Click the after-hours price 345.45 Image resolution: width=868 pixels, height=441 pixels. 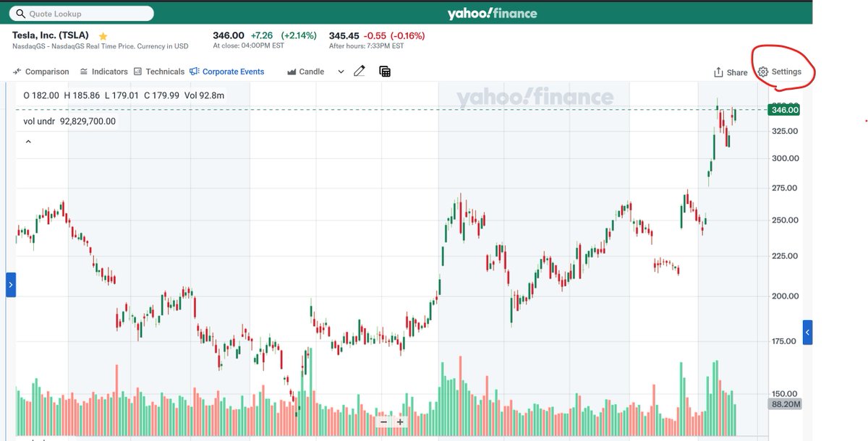pyautogui.click(x=344, y=35)
